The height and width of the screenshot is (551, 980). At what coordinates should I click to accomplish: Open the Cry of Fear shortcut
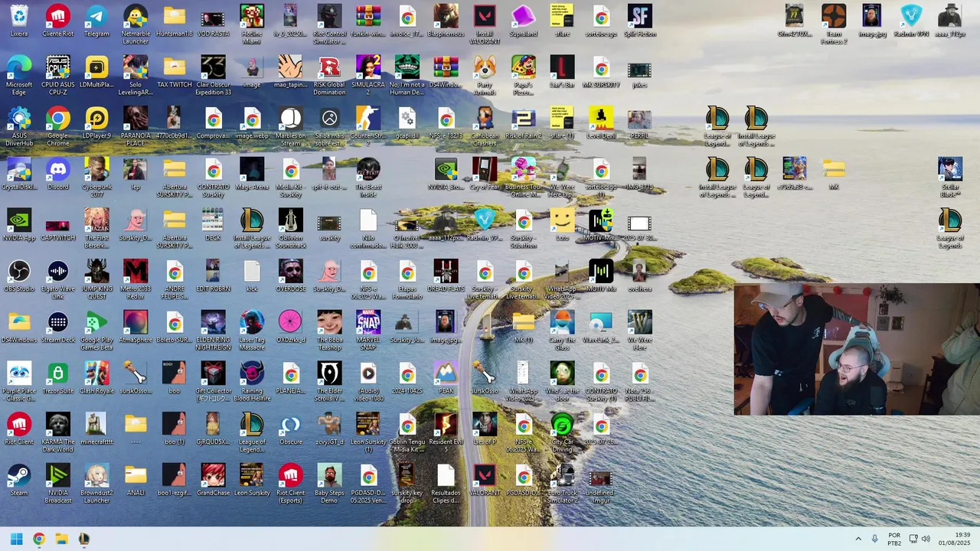tap(485, 174)
